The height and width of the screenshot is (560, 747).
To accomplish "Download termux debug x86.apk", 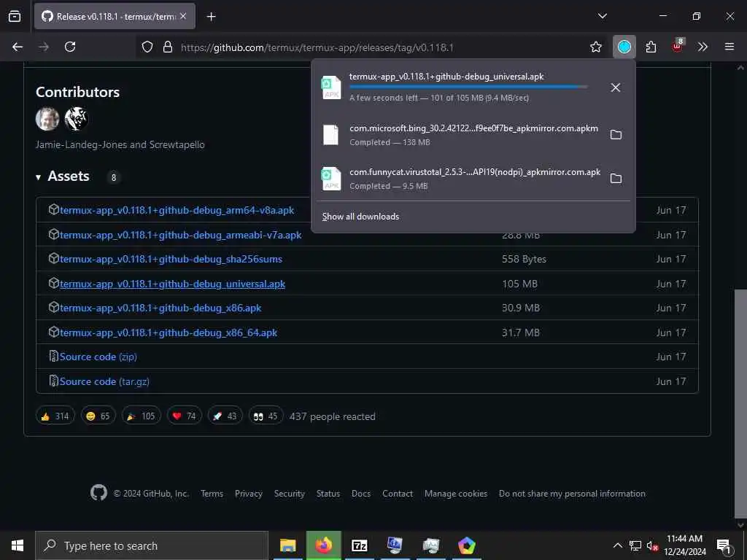I will click(160, 308).
